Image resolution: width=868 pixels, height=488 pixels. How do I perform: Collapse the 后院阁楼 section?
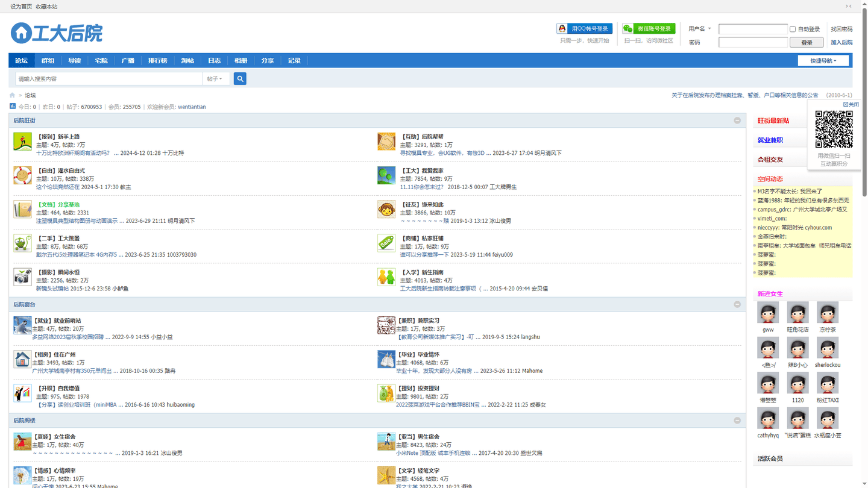737,421
